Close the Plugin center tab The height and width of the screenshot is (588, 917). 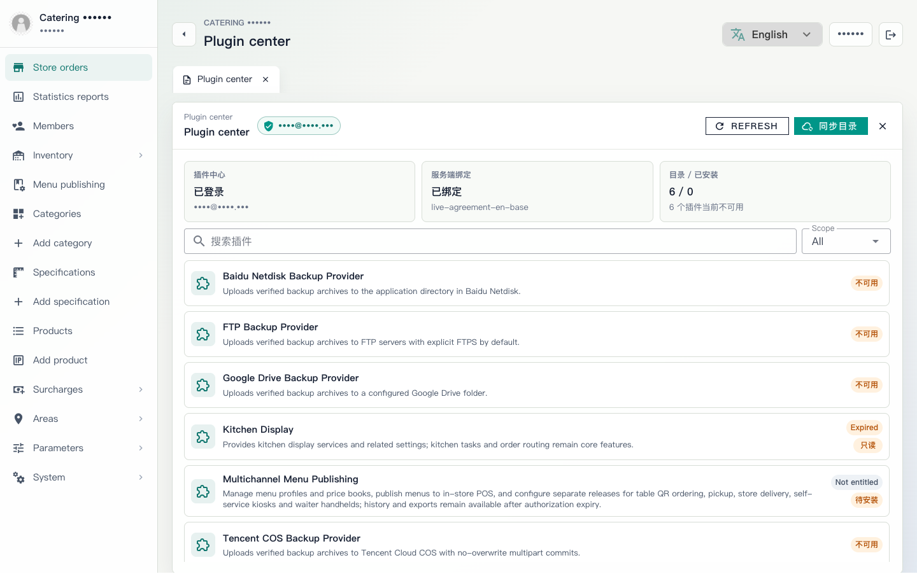pyautogui.click(x=266, y=80)
